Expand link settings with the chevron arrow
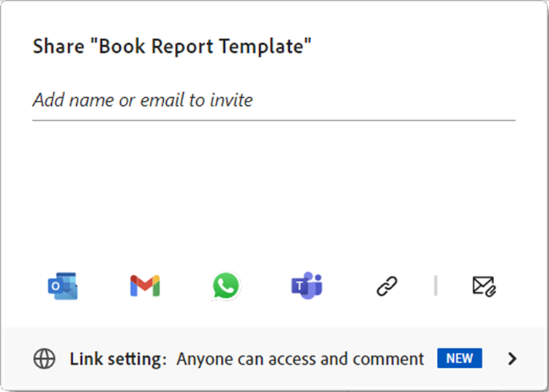 pos(512,358)
